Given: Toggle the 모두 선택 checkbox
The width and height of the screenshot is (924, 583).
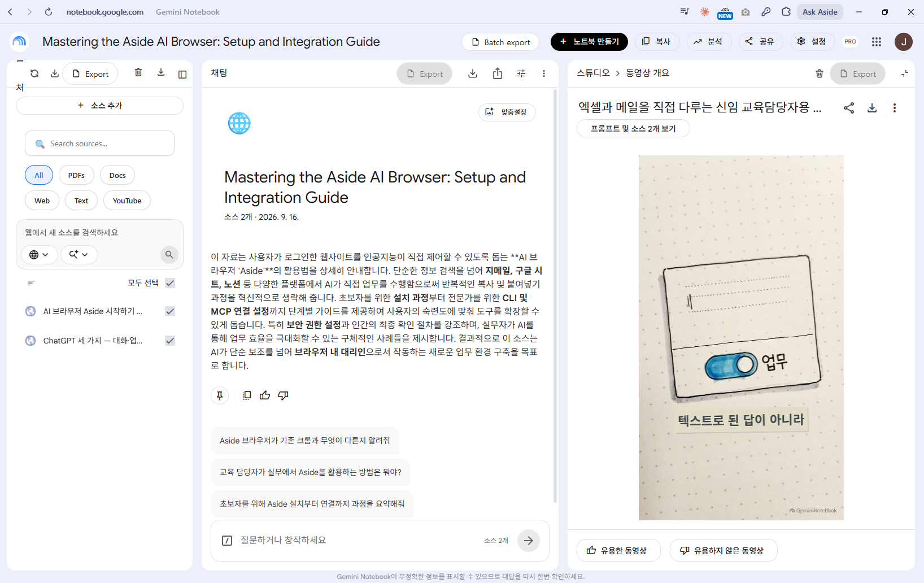Looking at the screenshot, I should [170, 283].
